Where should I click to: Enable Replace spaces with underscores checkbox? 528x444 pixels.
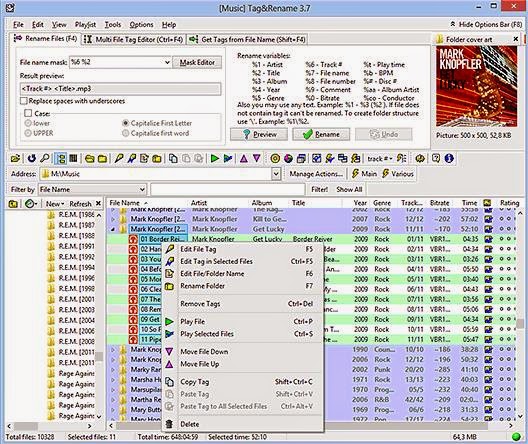point(24,101)
